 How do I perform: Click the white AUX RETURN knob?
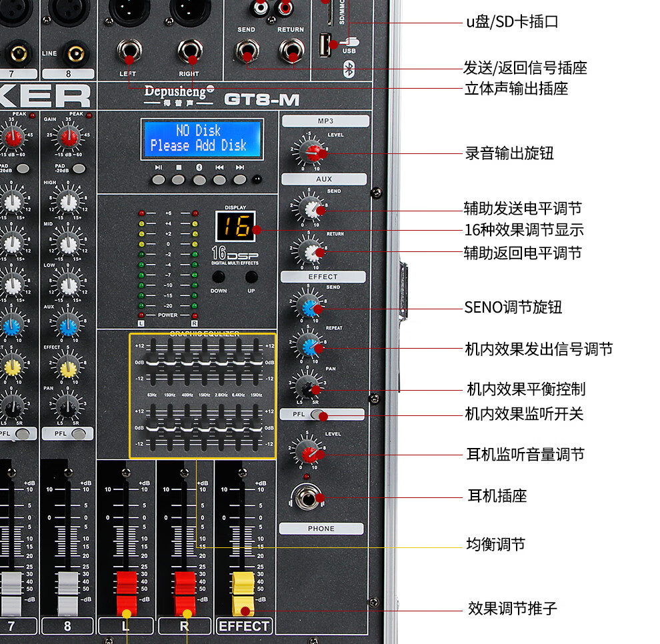click(309, 251)
